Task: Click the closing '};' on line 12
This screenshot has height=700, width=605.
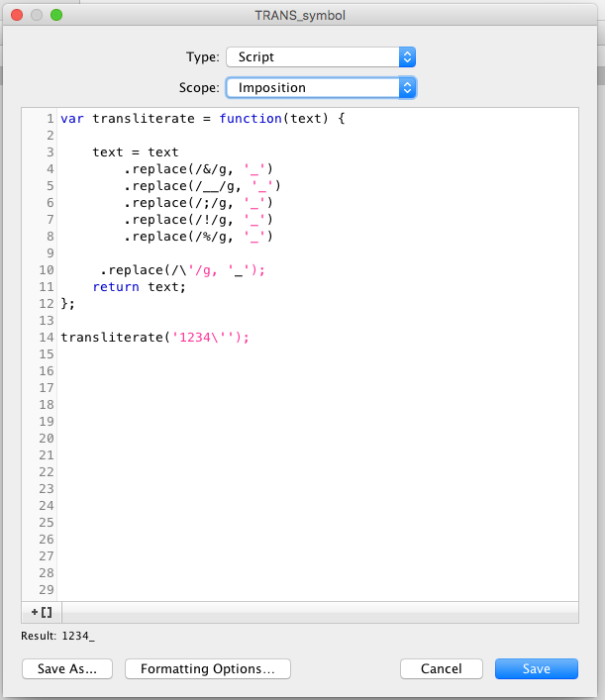Action: click(68, 304)
